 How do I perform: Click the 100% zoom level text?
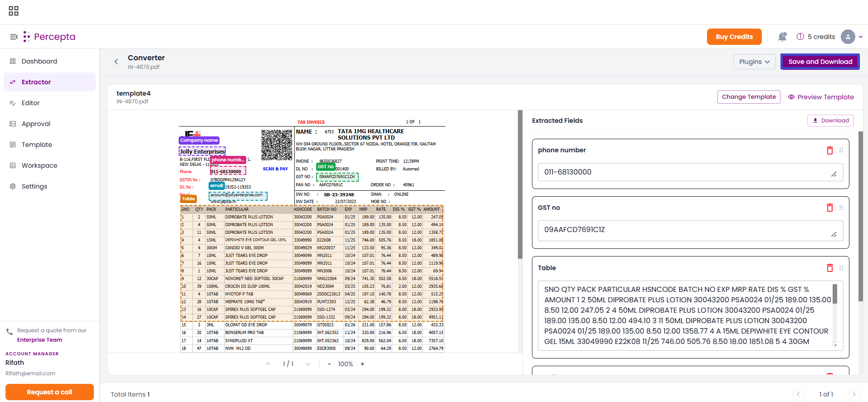pos(346,364)
